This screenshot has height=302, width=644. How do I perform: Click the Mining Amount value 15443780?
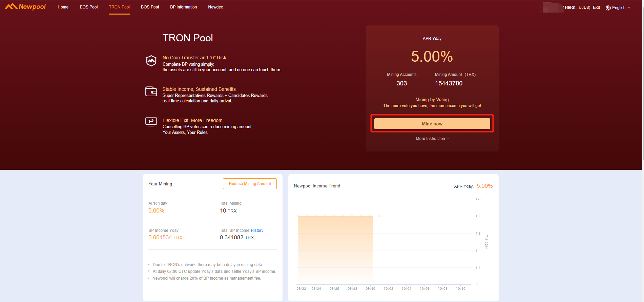(x=449, y=83)
